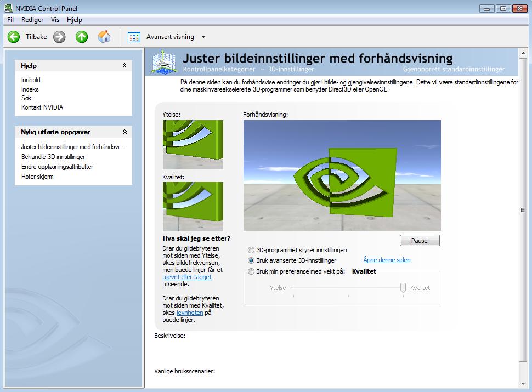Click the green Back arrow icon
532x392 pixels.
(x=14, y=37)
